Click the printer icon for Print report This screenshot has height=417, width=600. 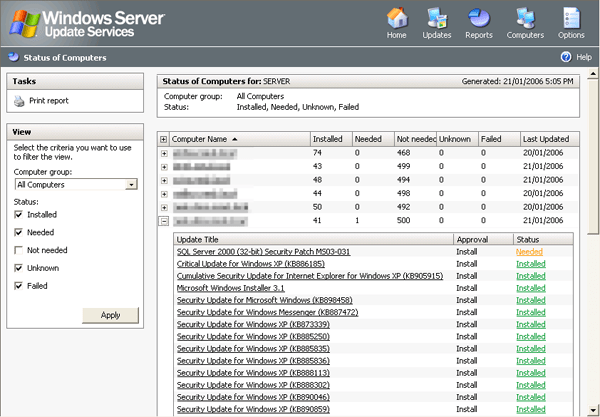pos(19,101)
